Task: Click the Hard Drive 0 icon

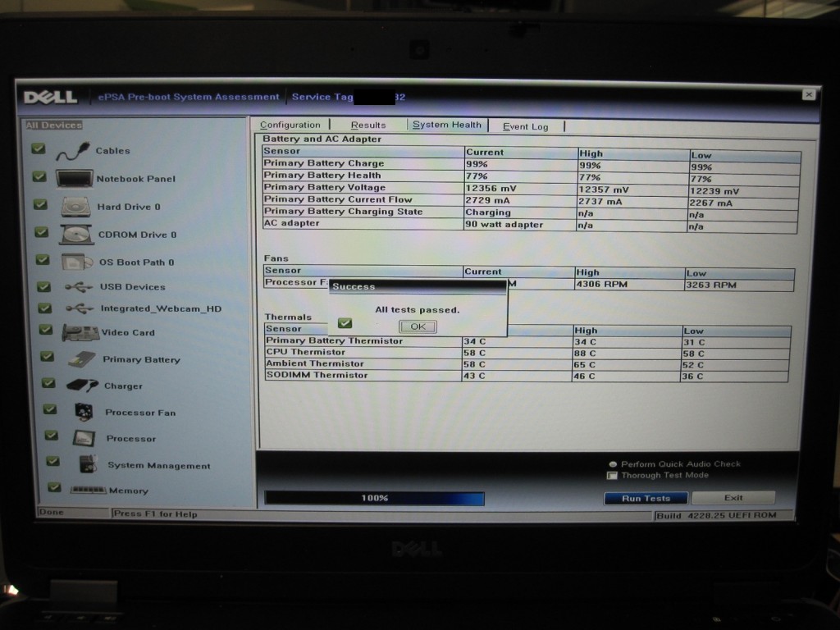Action: pos(75,207)
